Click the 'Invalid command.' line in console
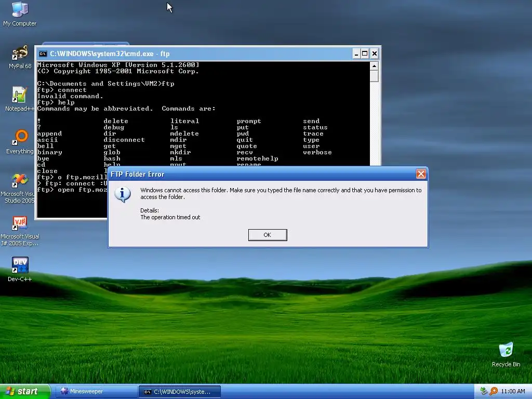The height and width of the screenshot is (399, 532). [x=70, y=96]
